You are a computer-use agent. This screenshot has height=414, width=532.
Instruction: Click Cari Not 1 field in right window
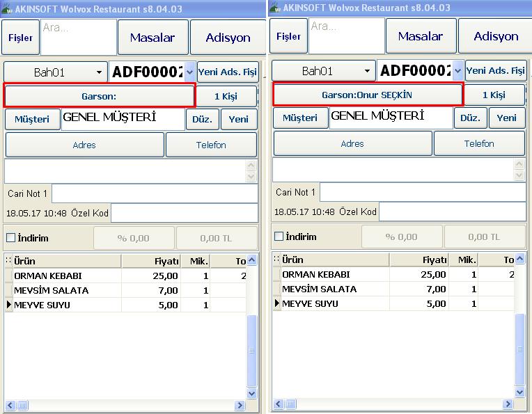(423, 192)
